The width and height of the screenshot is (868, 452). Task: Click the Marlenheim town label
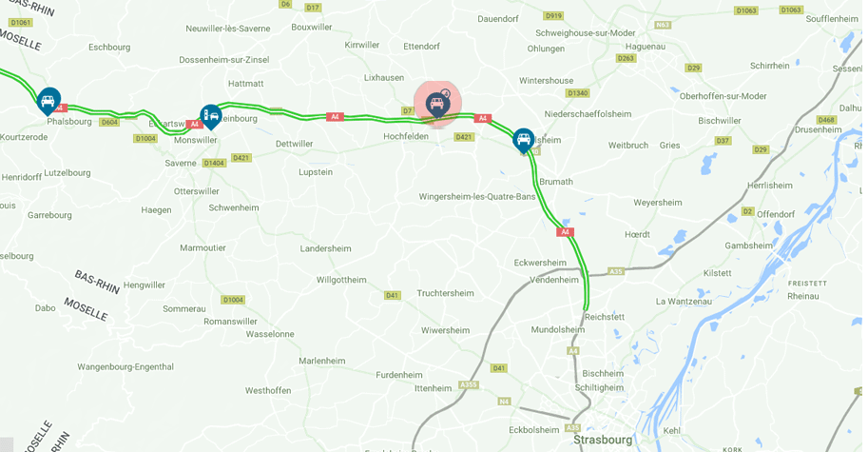tap(322, 361)
